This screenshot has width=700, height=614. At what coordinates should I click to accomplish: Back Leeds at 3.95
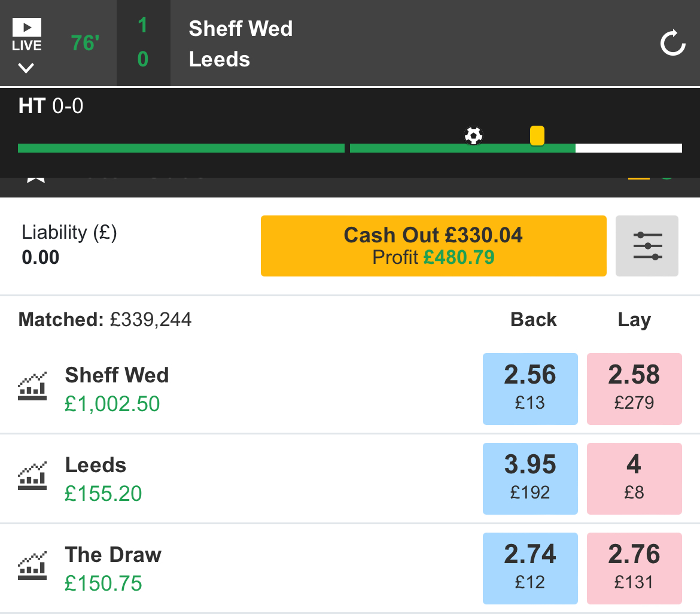point(530,479)
